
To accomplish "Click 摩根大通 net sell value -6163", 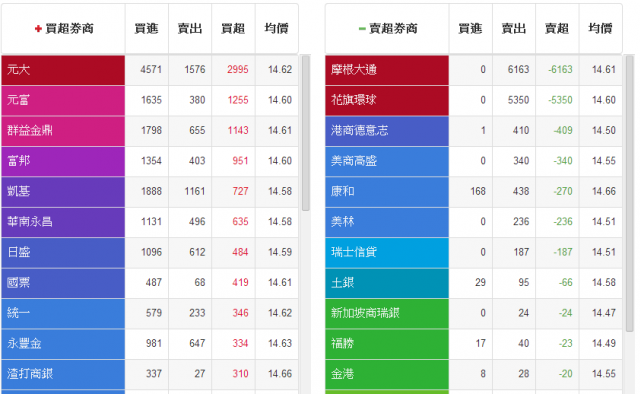I will pos(560,70).
